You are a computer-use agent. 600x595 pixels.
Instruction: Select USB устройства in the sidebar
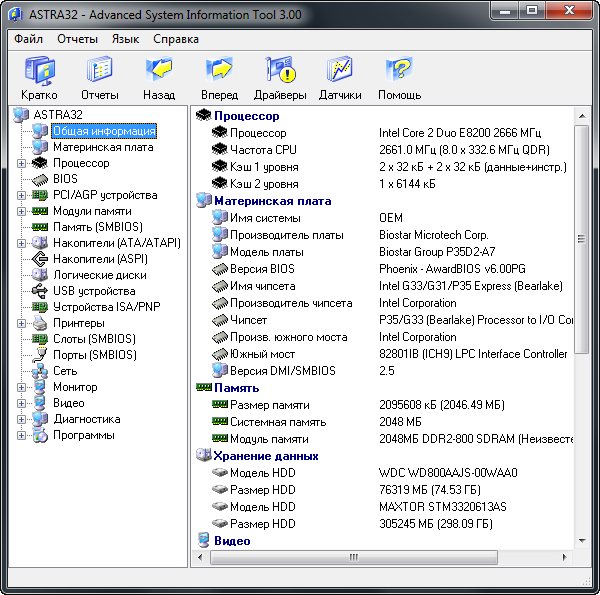click(93, 291)
